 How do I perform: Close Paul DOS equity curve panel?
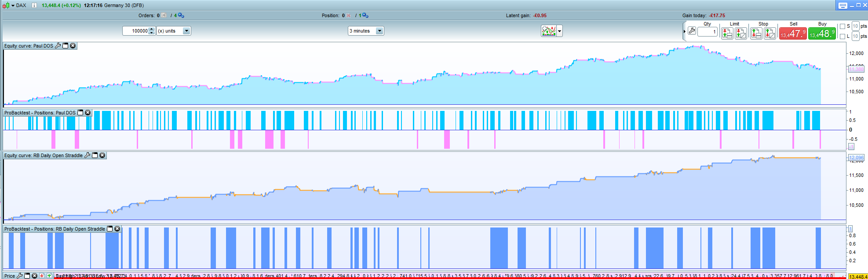(73, 46)
